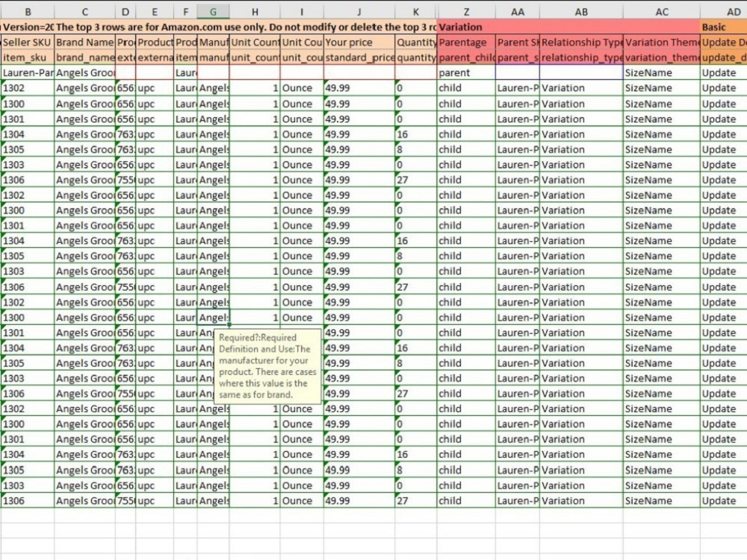This screenshot has height=560, width=747.
Task: Select column AB header
Action: pyautogui.click(x=581, y=12)
